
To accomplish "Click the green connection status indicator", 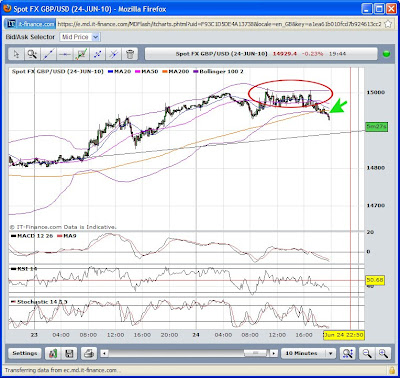I will tap(386, 54).
